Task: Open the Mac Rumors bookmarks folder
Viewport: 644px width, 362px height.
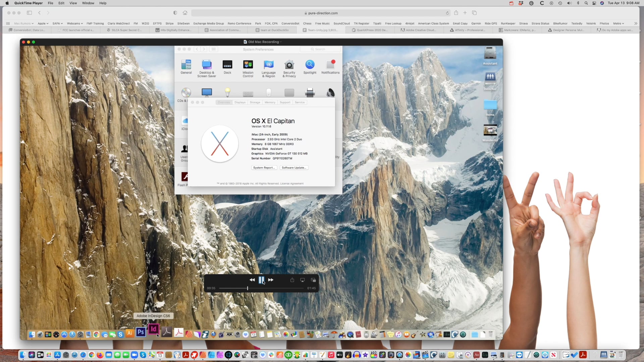Action: [23, 23]
